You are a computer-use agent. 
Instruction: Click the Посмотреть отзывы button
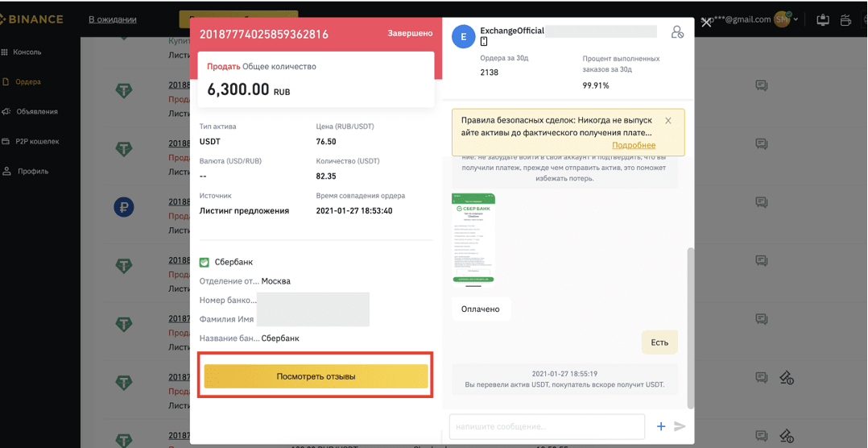click(x=316, y=376)
